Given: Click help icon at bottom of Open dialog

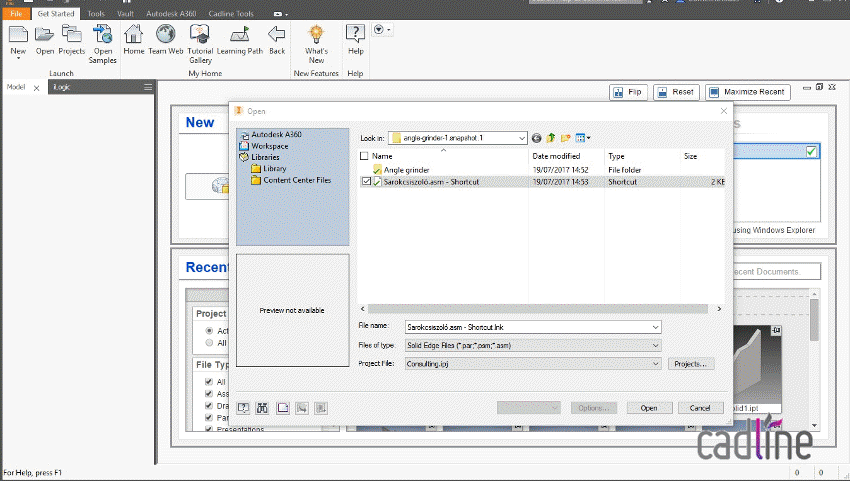Looking at the screenshot, I should (x=243, y=408).
